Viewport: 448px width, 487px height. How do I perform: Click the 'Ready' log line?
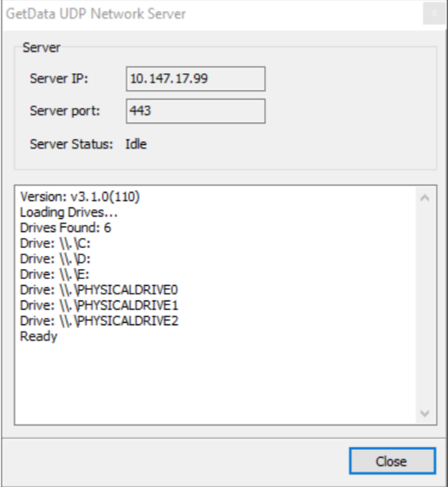(x=38, y=337)
